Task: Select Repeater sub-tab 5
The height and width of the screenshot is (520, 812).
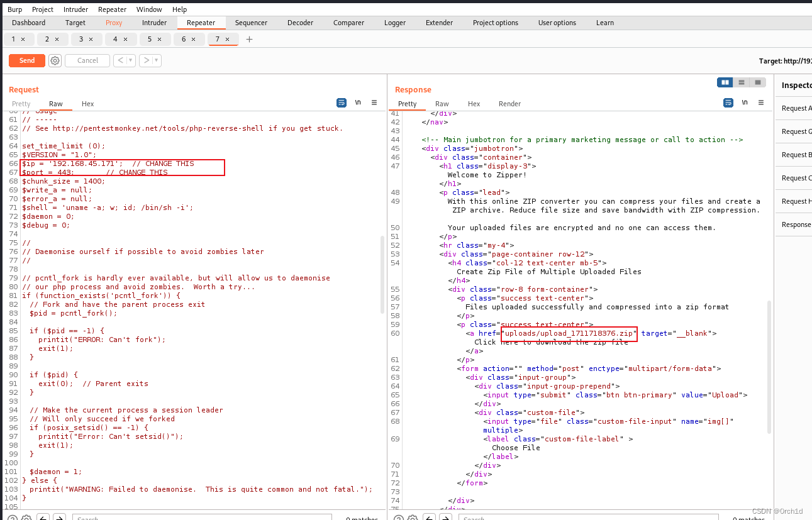Action: coord(155,39)
